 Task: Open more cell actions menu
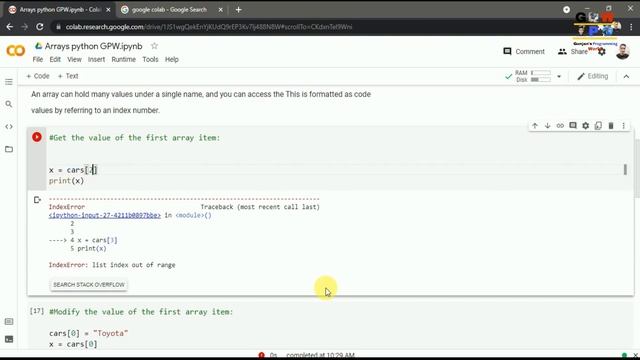point(623,126)
